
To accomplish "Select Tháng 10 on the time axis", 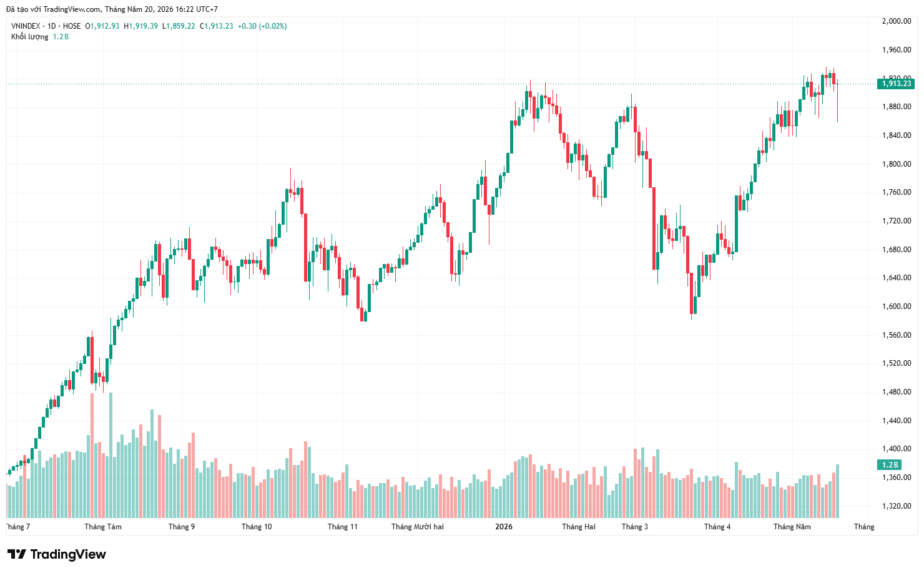I will (x=257, y=527).
